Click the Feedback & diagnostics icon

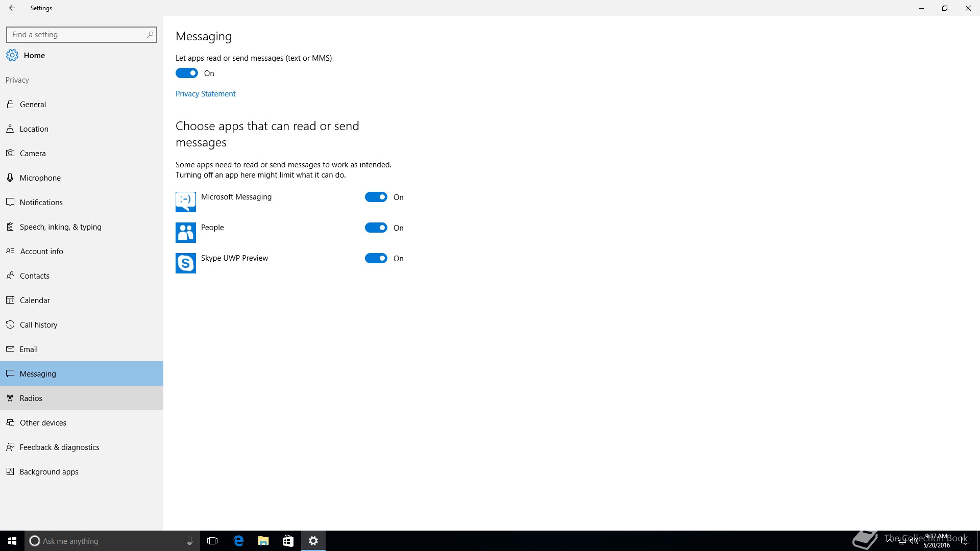tap(10, 447)
